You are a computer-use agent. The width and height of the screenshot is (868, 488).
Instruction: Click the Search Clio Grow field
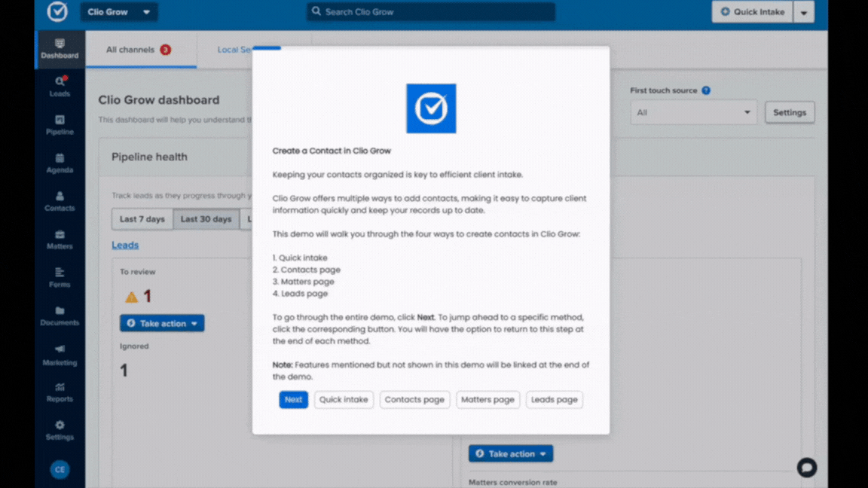coord(430,11)
